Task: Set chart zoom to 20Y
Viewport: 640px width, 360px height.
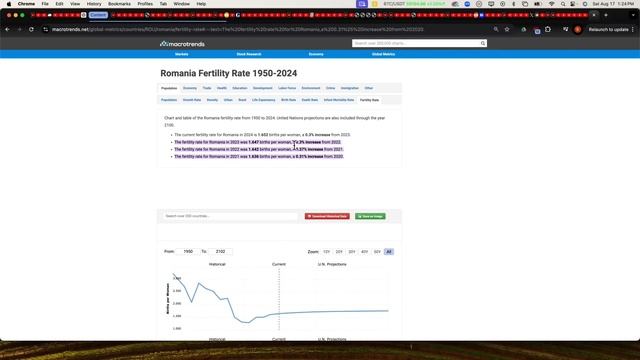Action: point(339,252)
